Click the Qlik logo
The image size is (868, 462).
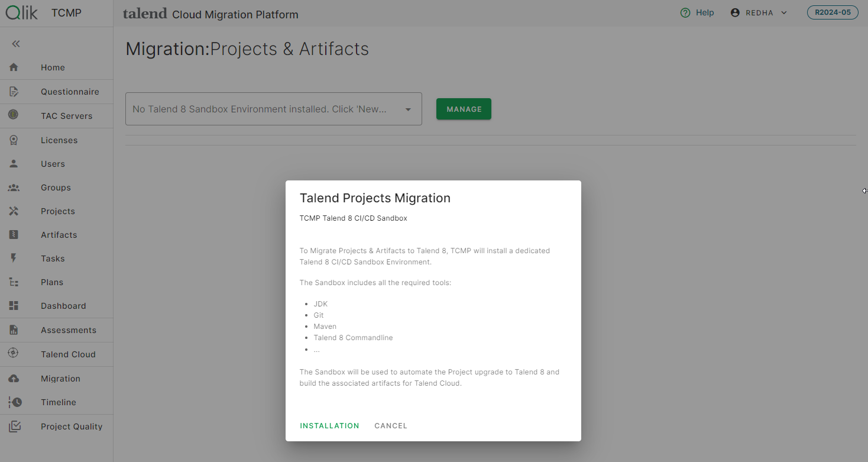[x=22, y=12]
